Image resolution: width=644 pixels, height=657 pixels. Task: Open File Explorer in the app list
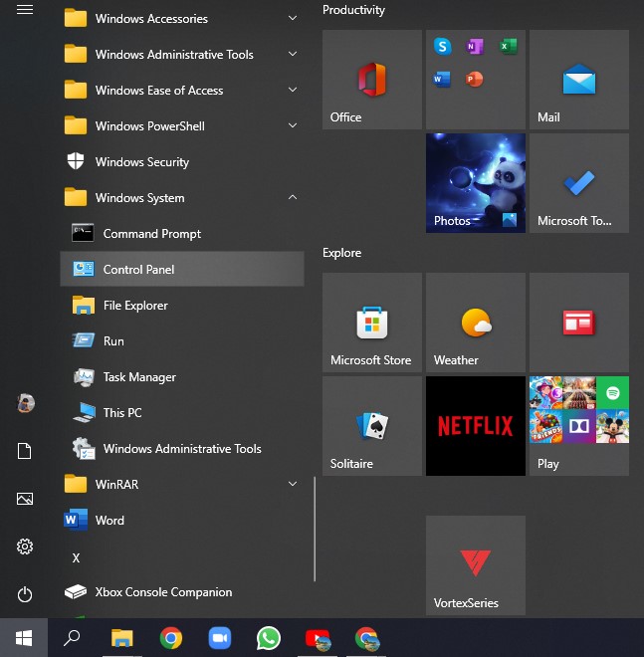tap(182, 305)
